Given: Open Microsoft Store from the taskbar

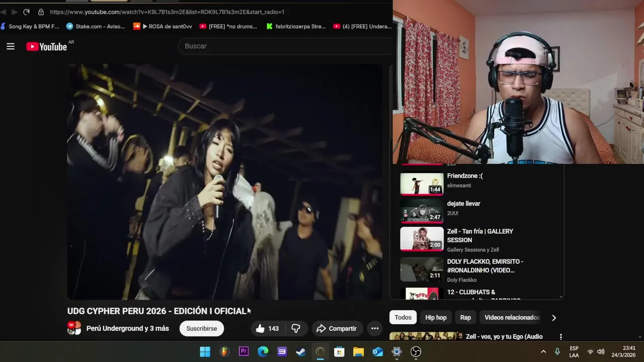Looking at the screenshot, I should click(339, 351).
